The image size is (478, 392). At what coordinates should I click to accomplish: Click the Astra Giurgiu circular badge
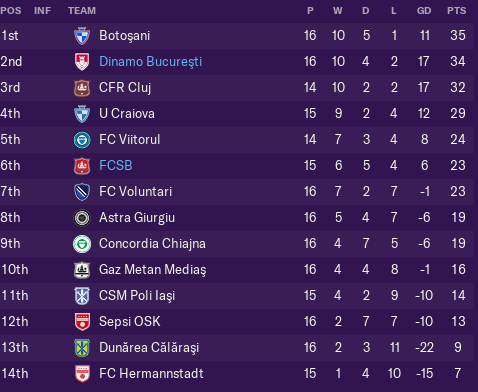(82, 218)
